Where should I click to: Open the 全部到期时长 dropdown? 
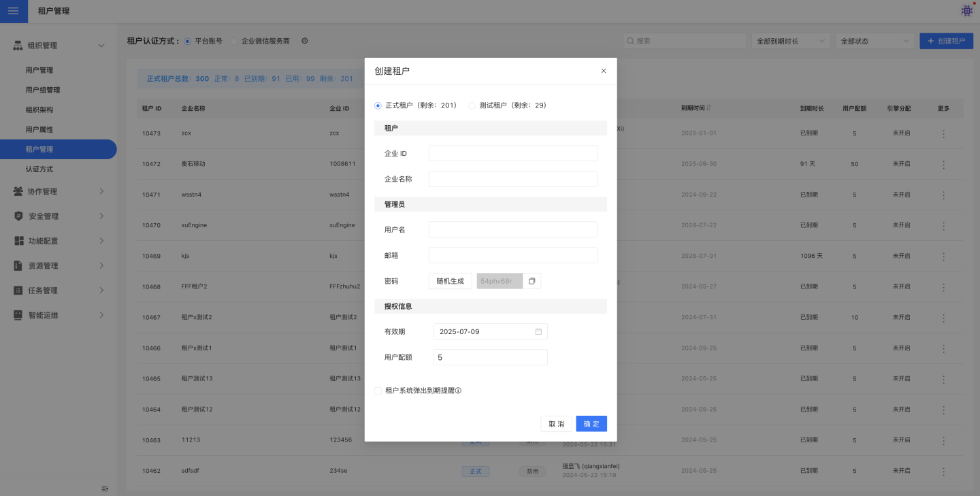[791, 41]
